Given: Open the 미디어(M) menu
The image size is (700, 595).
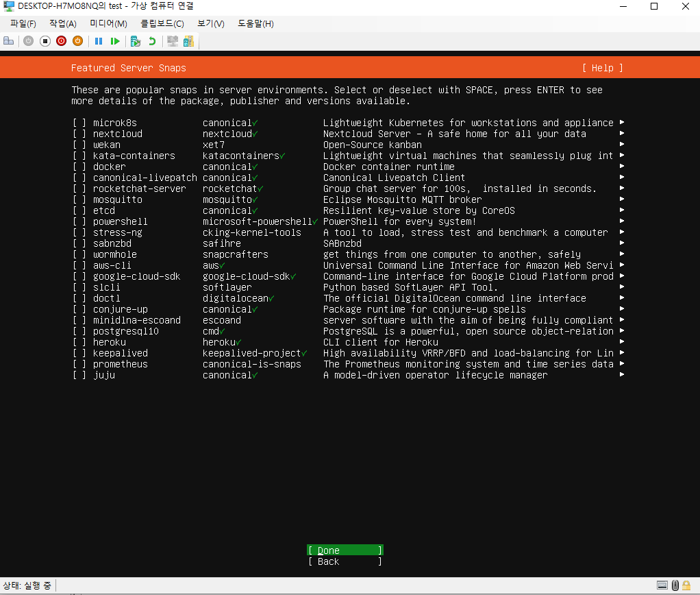Looking at the screenshot, I should point(108,24).
